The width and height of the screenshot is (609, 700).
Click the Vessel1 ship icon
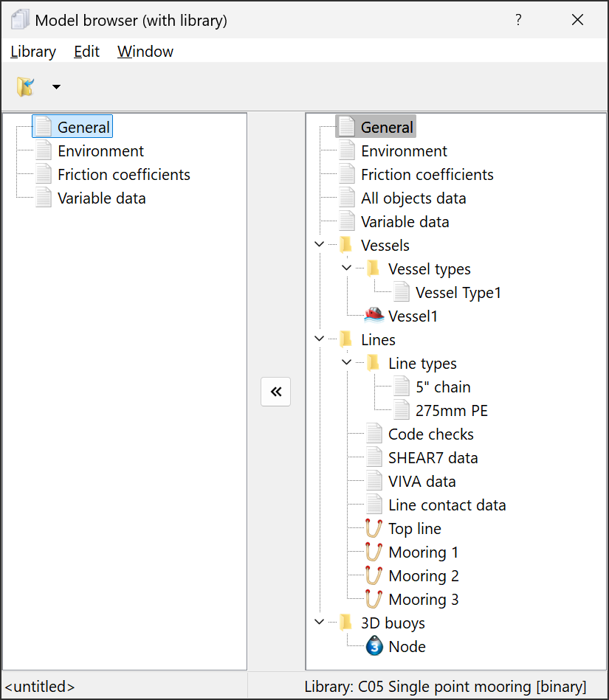tap(374, 316)
